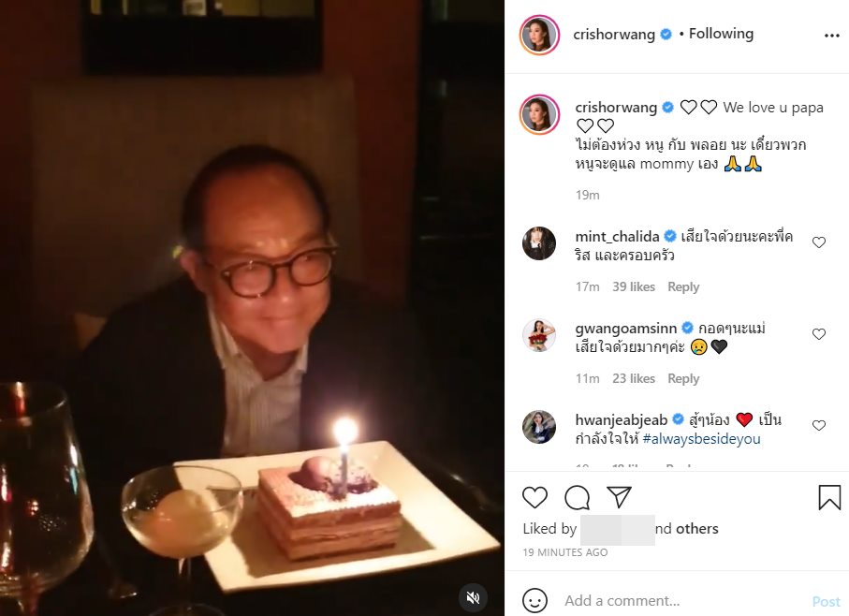View the 39 likes on comment
The image size is (849, 616).
tap(634, 286)
